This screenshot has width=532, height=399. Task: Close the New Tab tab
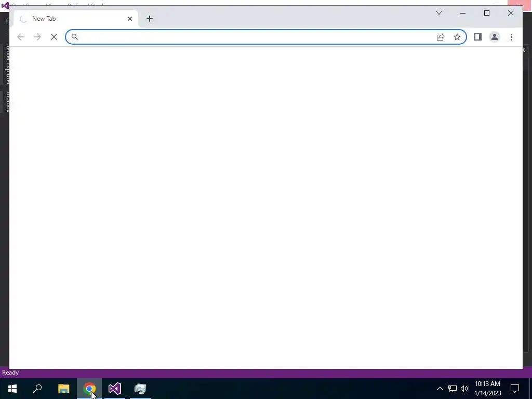[129, 19]
